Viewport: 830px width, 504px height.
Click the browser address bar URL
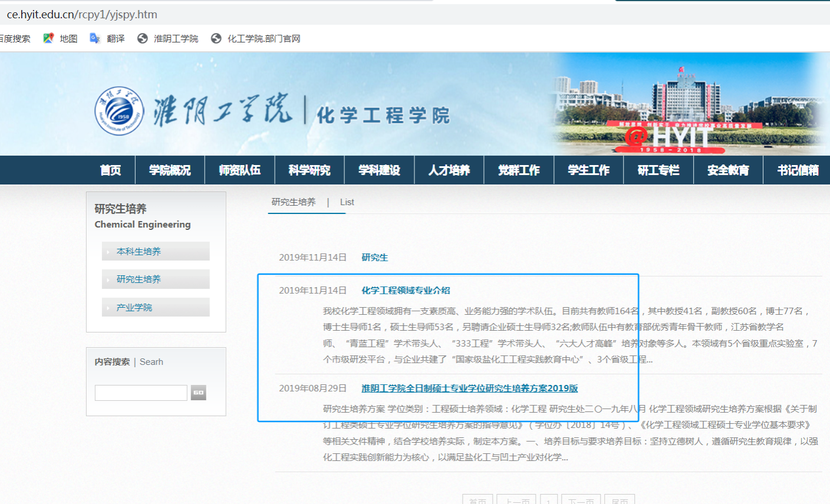tap(82, 14)
